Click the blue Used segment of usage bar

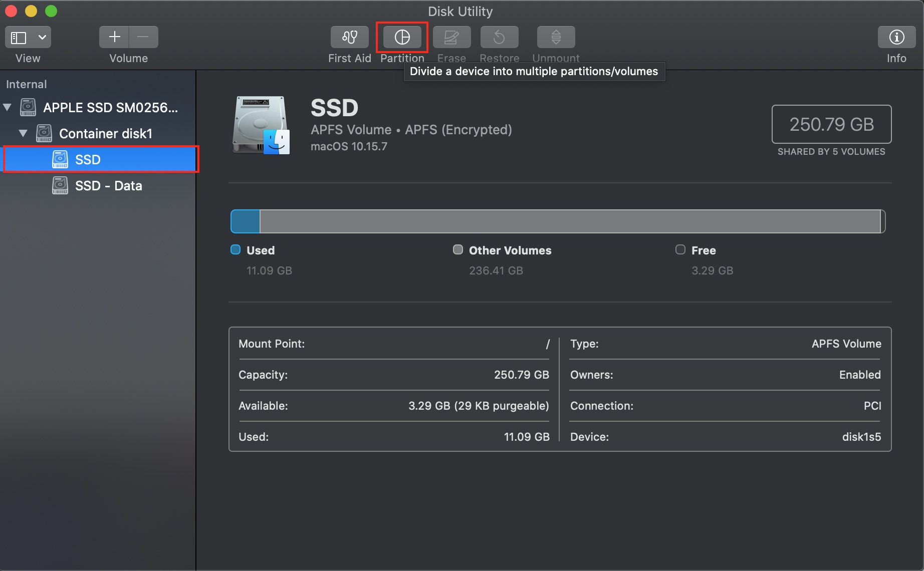click(x=245, y=221)
